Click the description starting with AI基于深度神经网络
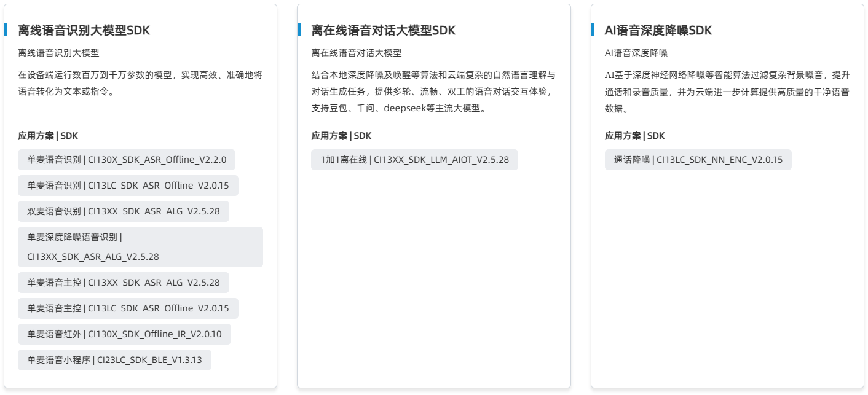 [727, 92]
